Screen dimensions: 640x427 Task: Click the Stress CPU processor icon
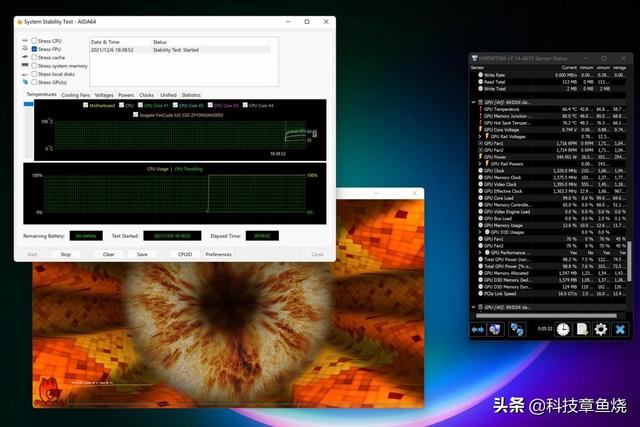coord(25,40)
